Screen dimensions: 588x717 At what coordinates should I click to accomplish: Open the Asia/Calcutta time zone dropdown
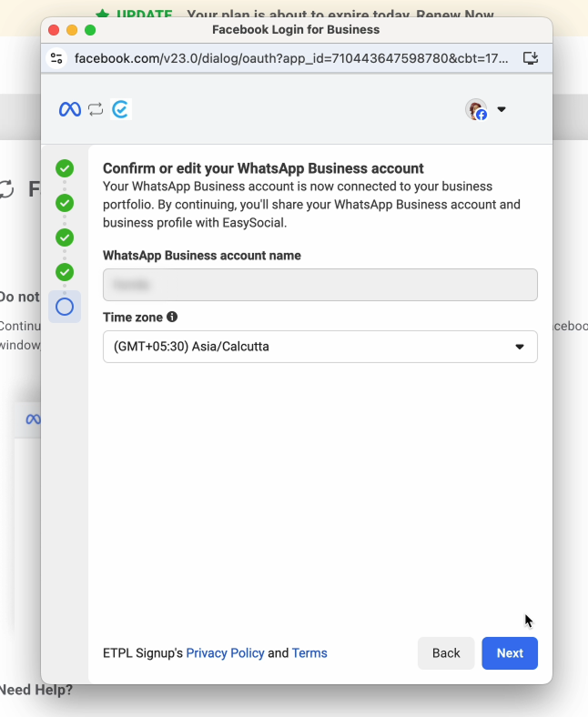[x=319, y=347]
